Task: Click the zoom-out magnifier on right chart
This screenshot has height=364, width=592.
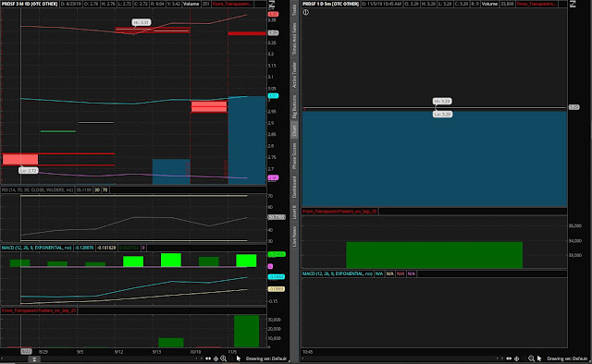Action: [531, 358]
